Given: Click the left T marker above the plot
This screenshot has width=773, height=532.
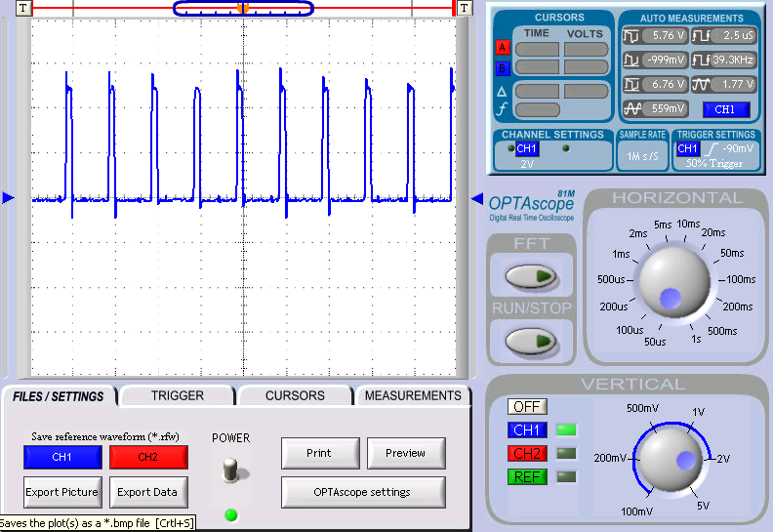Looking at the screenshot, I should 23,8.
